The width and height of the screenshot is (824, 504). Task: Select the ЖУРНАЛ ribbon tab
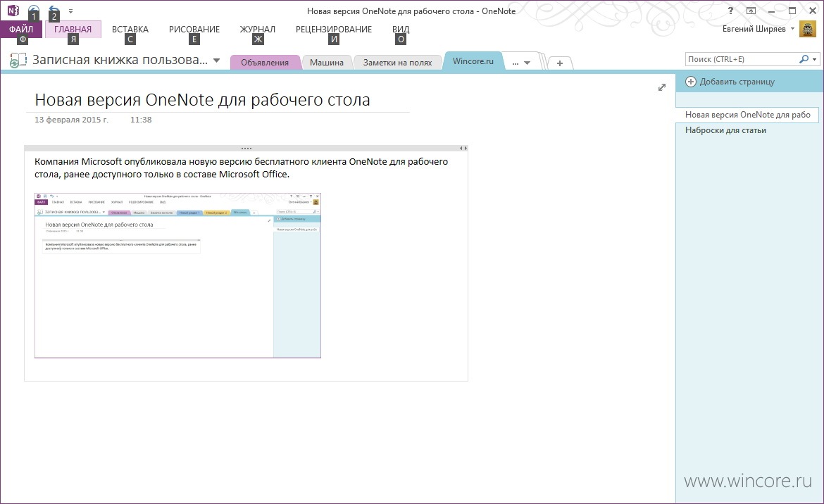point(258,30)
